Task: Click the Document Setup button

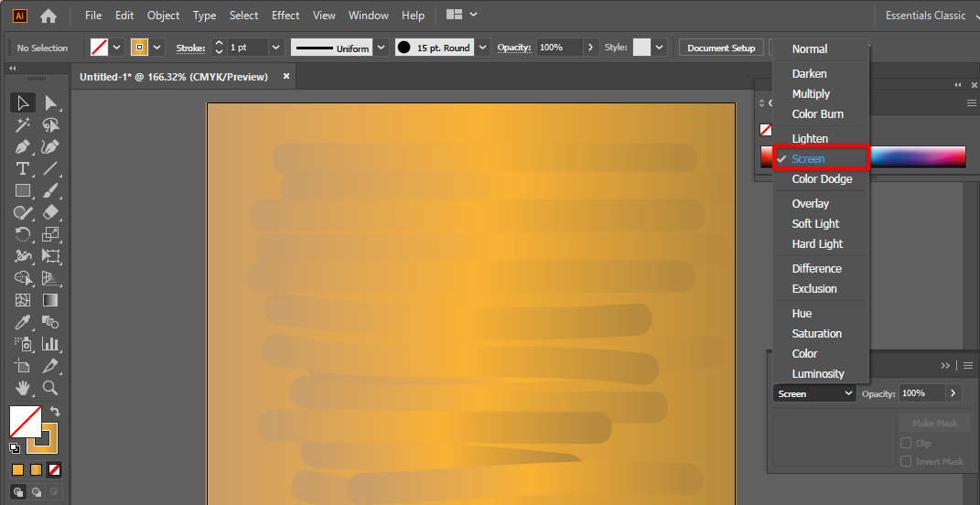Action: (721, 48)
